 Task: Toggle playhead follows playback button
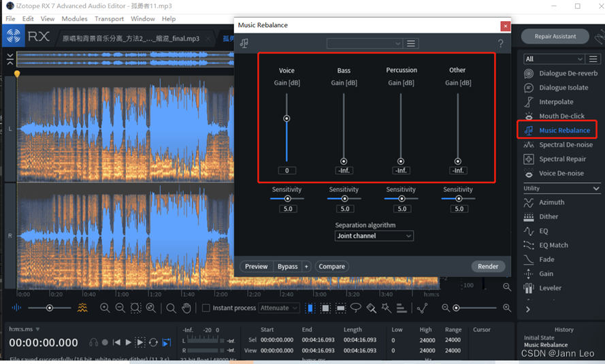click(x=167, y=342)
